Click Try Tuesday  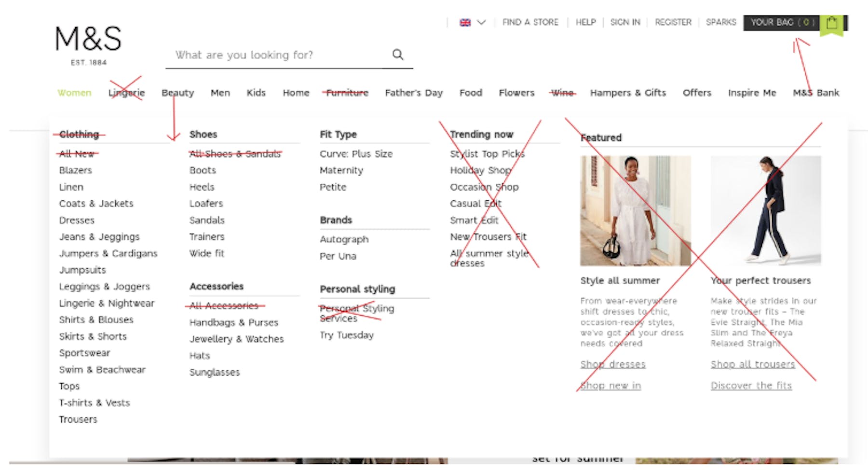pos(347,335)
